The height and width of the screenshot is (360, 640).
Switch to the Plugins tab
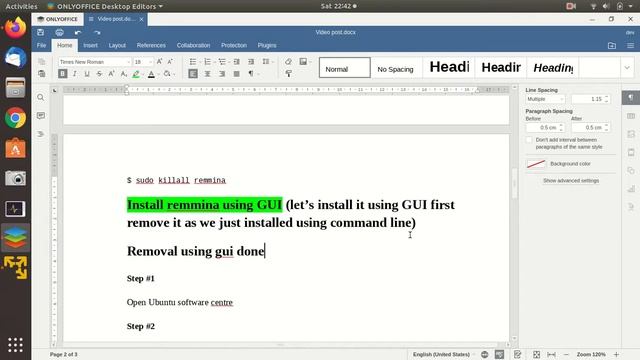click(267, 45)
